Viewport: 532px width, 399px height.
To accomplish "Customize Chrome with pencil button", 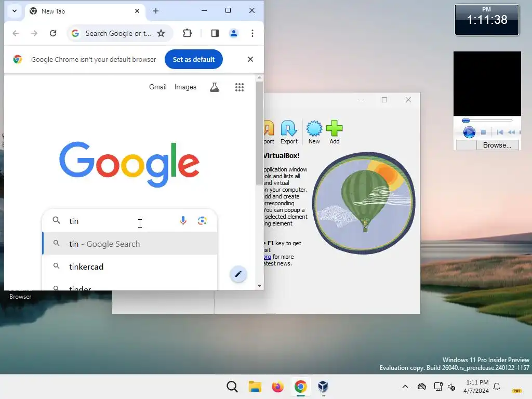I will 238,274.
